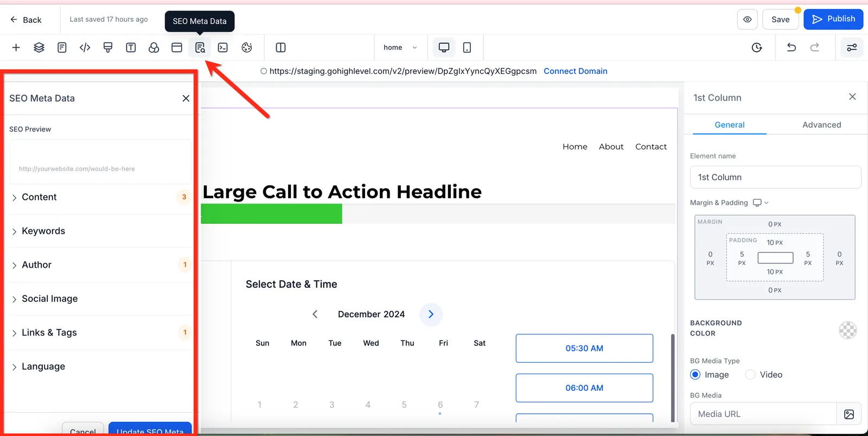Open the home page dropdown
The width and height of the screenshot is (868, 436).
400,48
